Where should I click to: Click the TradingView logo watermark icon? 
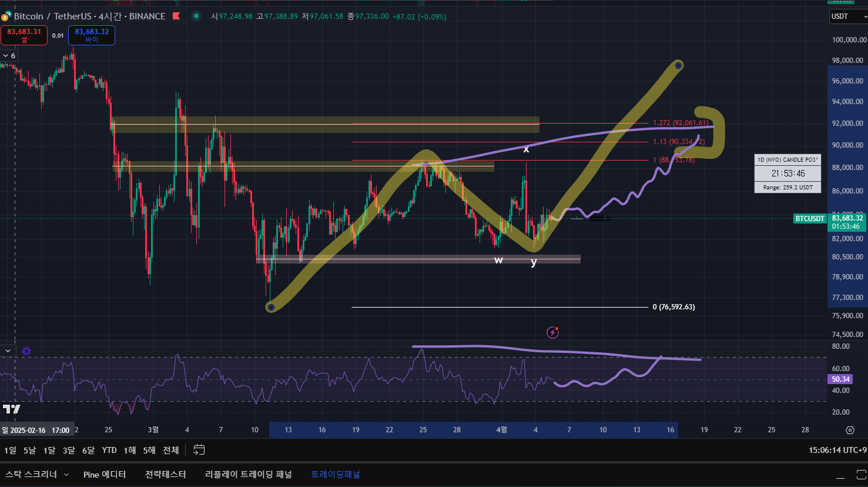pyautogui.click(x=11, y=409)
